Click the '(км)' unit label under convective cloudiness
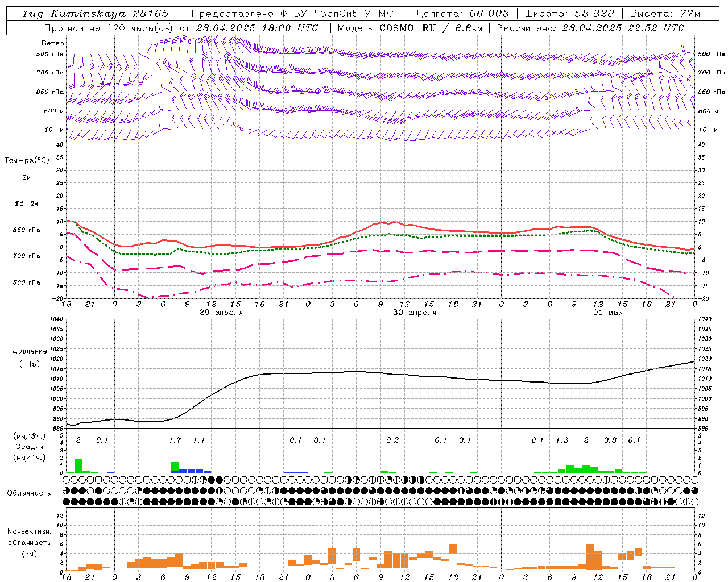728x582 pixels. (x=29, y=554)
